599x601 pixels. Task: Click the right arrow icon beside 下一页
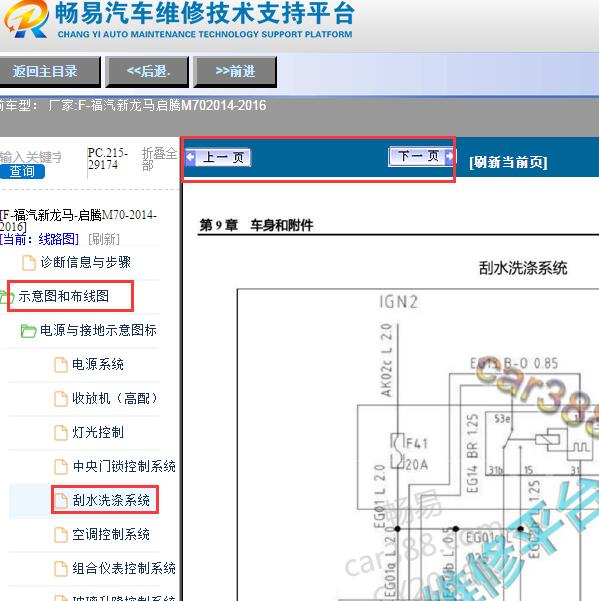(x=449, y=156)
